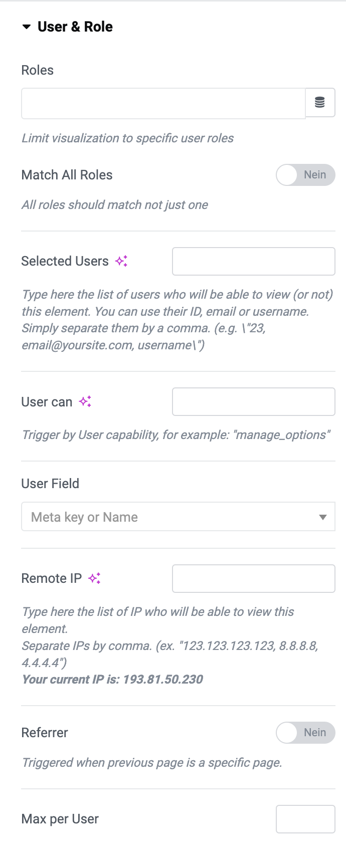The image size is (346, 868).
Task: Open the Meta key or Name dropdown
Action: 178,517
